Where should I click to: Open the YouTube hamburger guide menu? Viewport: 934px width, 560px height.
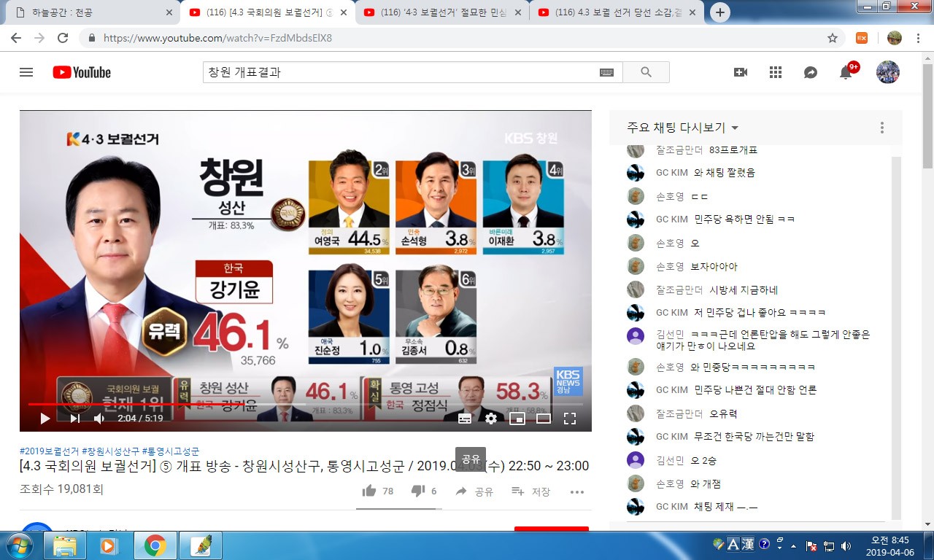[26, 72]
